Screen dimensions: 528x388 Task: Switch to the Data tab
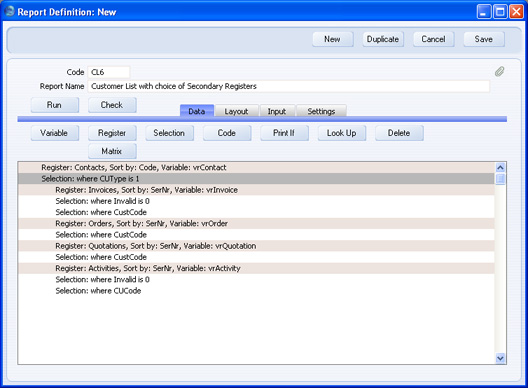[x=197, y=111]
